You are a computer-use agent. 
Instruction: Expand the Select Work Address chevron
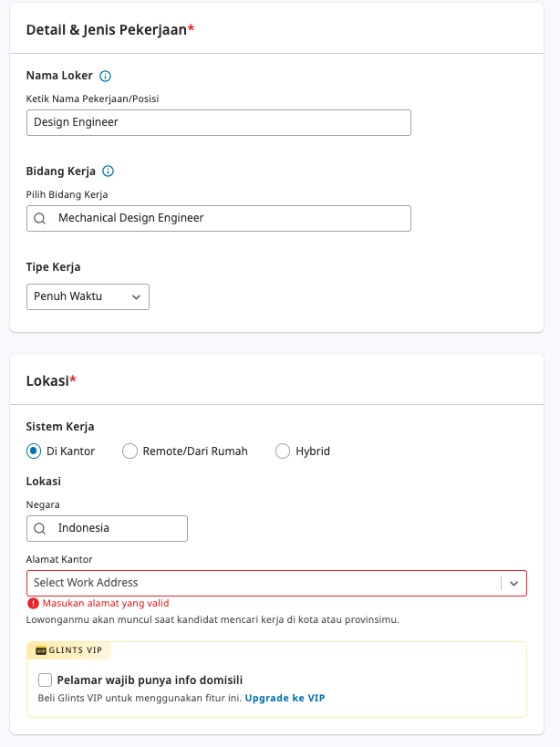513,583
